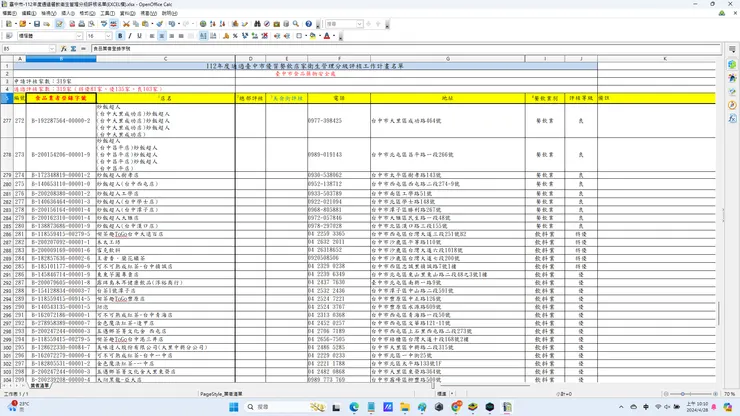Open the 工具(T) menu

[107, 13]
